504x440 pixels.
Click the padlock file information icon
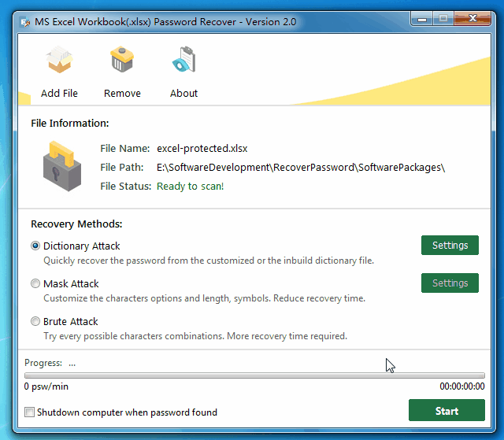pyautogui.click(x=62, y=166)
